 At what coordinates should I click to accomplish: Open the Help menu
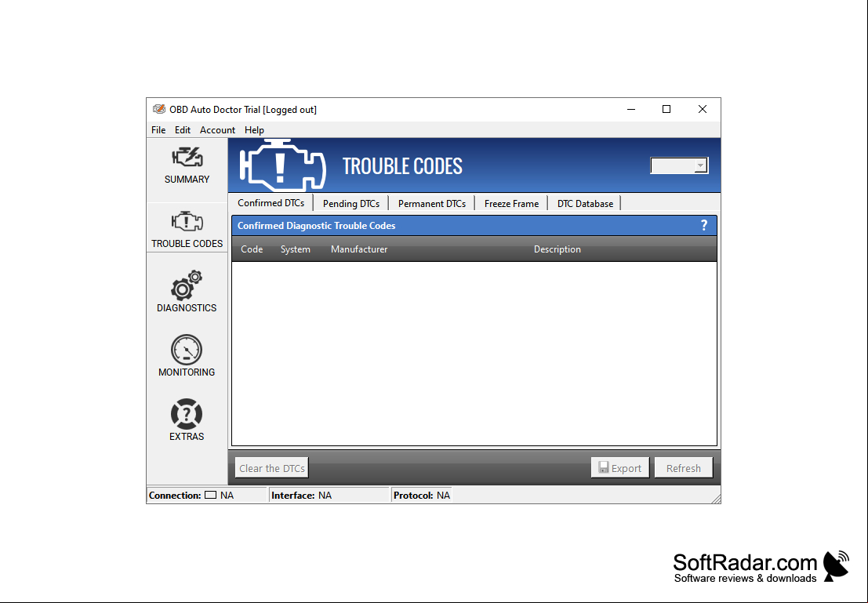coord(254,129)
